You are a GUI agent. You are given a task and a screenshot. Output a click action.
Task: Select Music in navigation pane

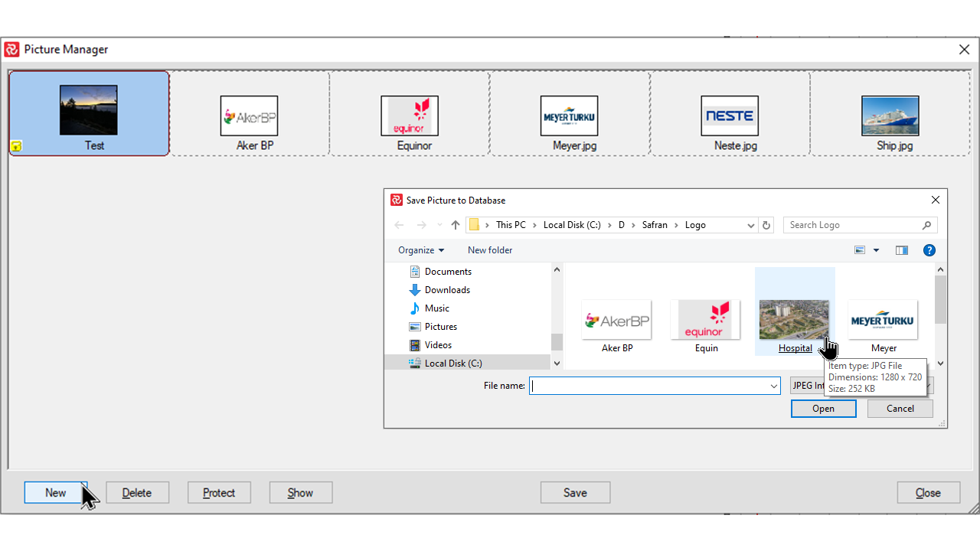pos(437,308)
